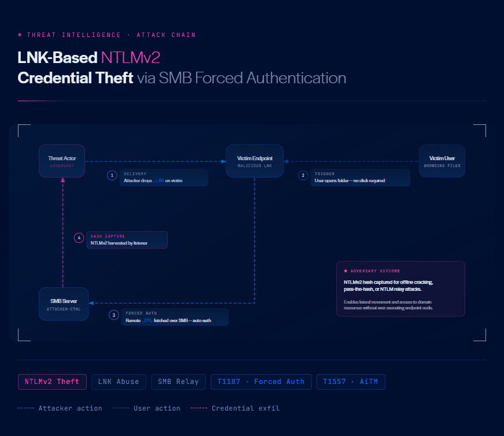This screenshot has width=504, height=436.
Task: Click the Delivery step description label
Action: 164,178
